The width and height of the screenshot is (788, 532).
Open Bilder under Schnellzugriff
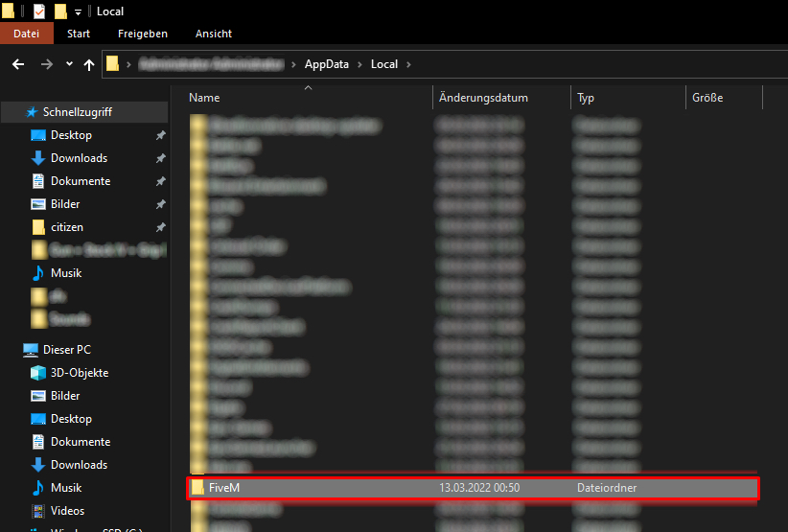65,204
